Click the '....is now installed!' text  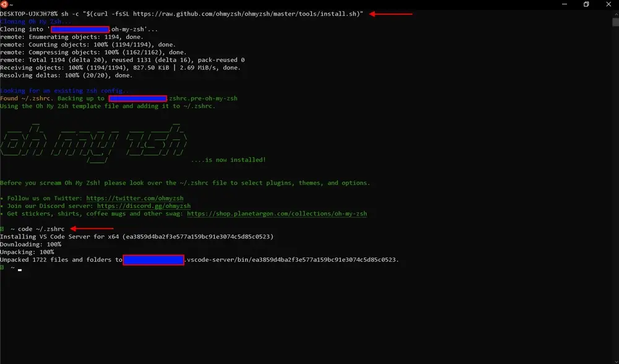point(228,160)
